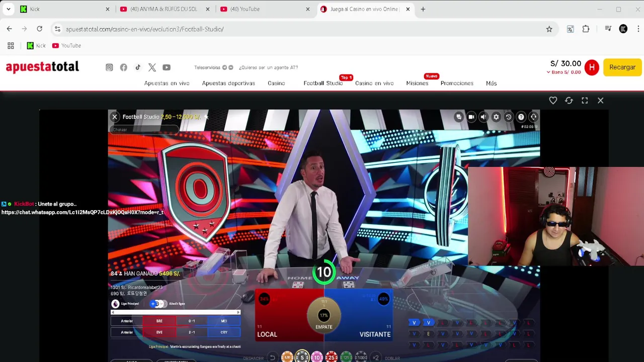Click the league results scrollbar

(176, 312)
